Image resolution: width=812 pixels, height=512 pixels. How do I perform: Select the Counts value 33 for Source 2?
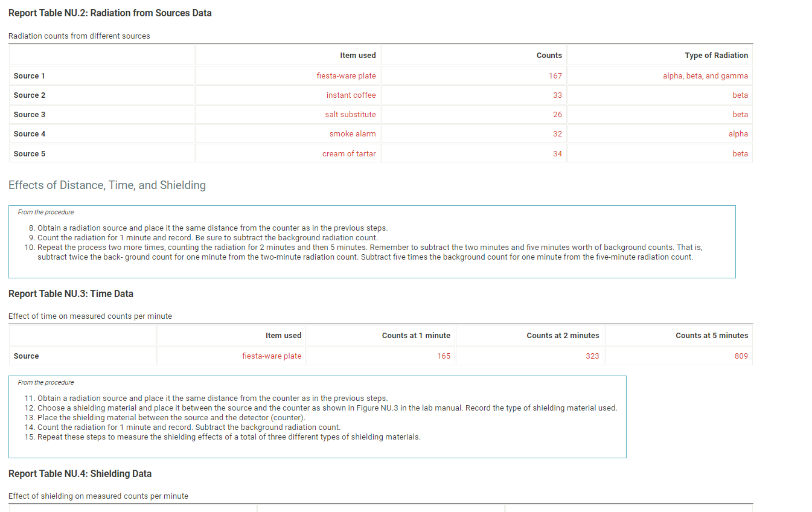tap(557, 95)
